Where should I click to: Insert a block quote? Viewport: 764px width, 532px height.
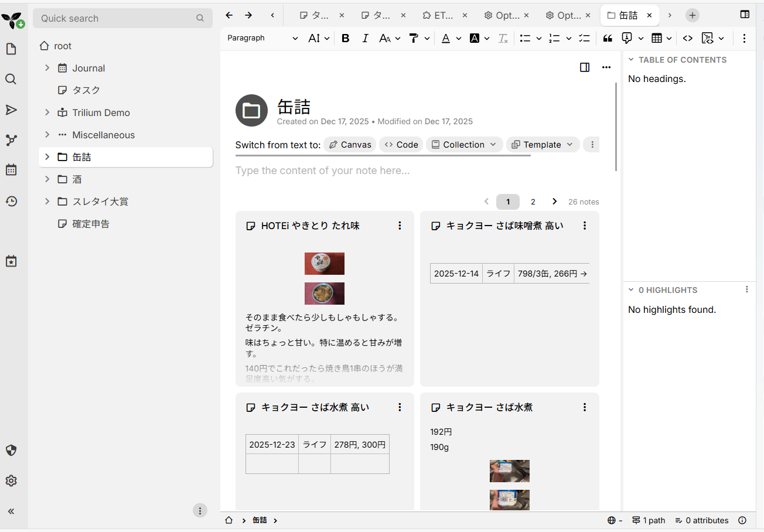tap(608, 38)
